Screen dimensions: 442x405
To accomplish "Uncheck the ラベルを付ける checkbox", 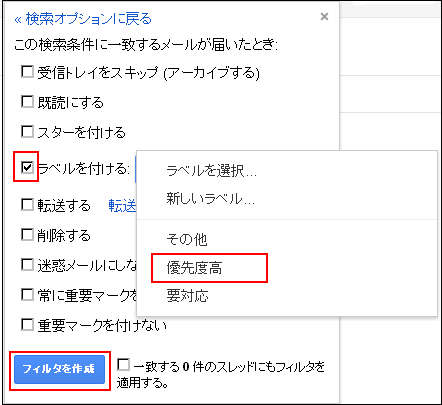I will (27, 167).
